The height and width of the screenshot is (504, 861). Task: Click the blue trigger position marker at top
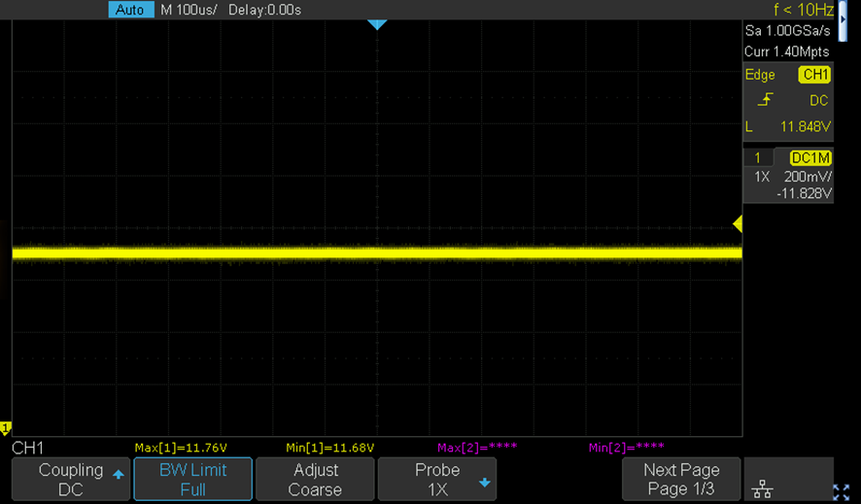point(377,24)
